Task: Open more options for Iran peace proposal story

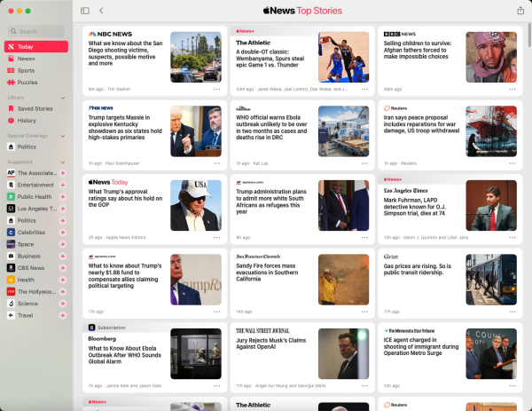Action: (512, 163)
